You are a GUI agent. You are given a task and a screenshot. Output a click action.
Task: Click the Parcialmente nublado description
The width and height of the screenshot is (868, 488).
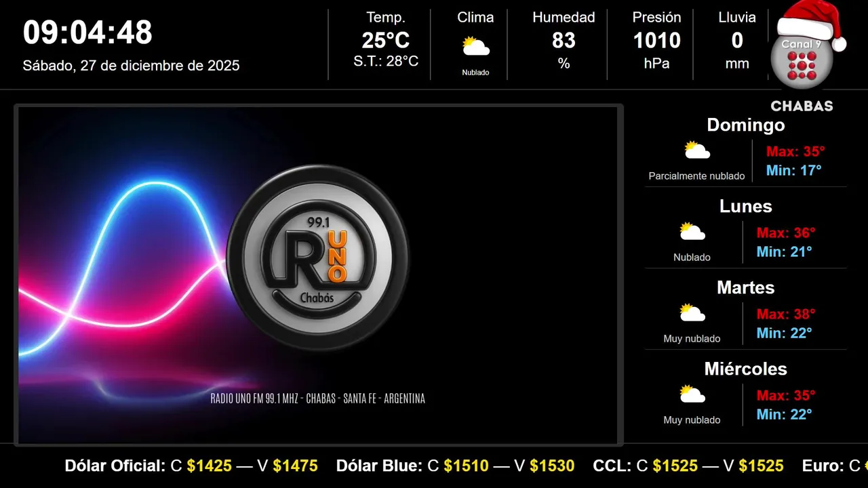pos(696,176)
